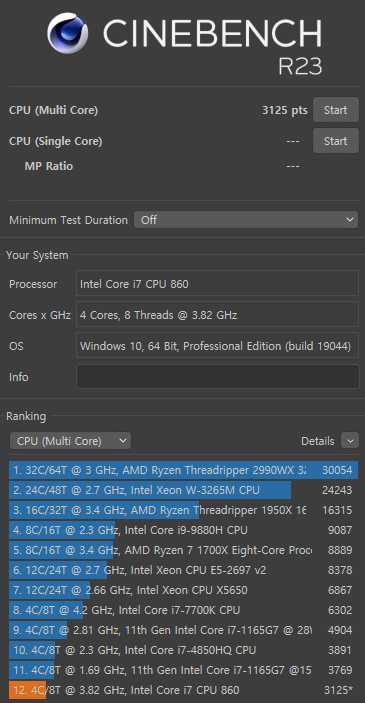Click the Minimum Test Duration label
Viewport: 365px width, 703px height.
pos(68,220)
